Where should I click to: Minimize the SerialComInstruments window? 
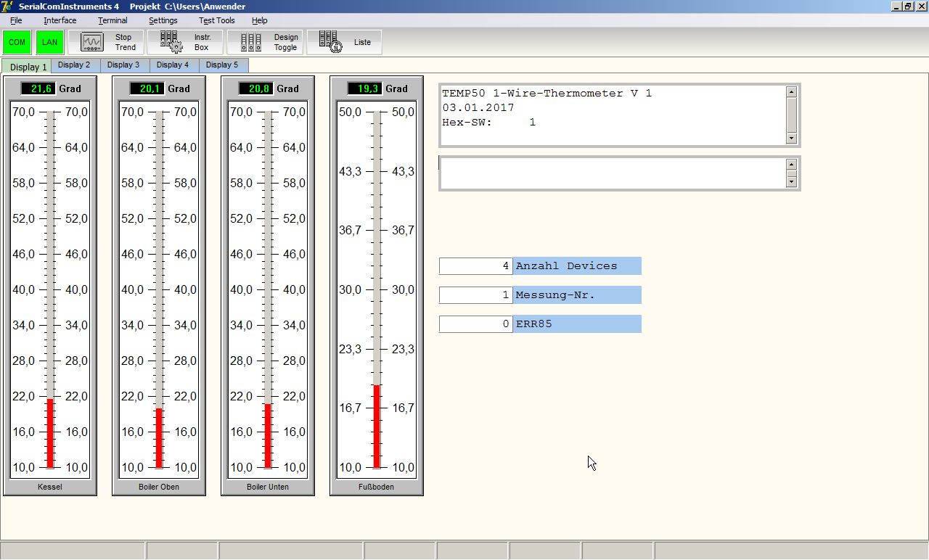pyautogui.click(x=896, y=6)
